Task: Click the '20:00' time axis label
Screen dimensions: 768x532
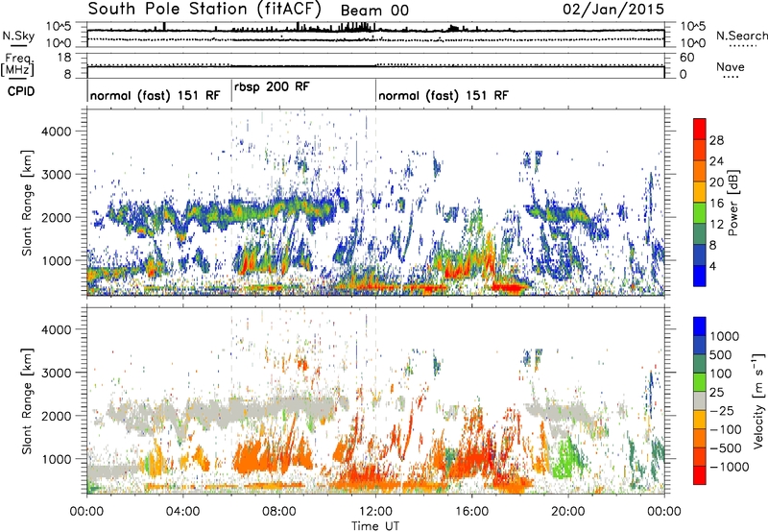Action: (x=568, y=512)
